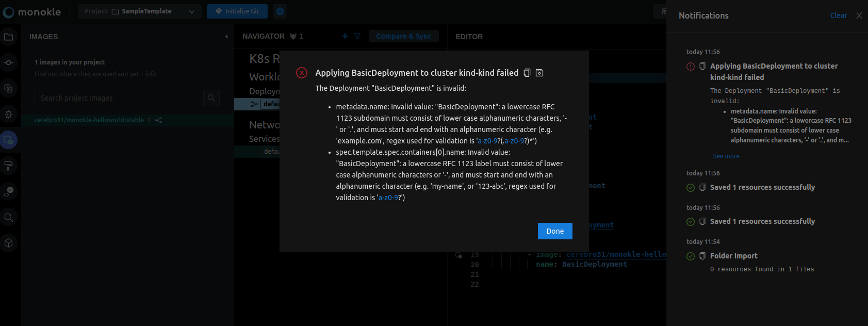
Task: Click the gutter icon beside editor line 19
Action: click(x=458, y=255)
